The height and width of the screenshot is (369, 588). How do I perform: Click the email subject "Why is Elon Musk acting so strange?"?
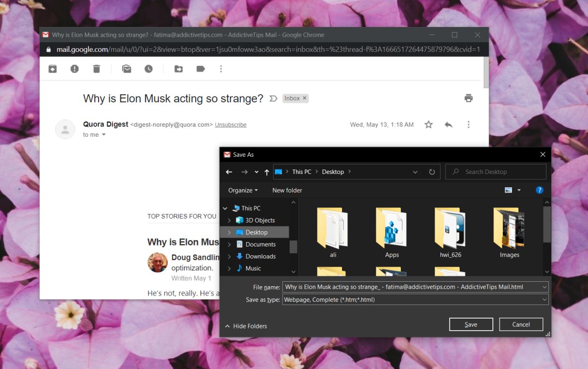coord(173,98)
